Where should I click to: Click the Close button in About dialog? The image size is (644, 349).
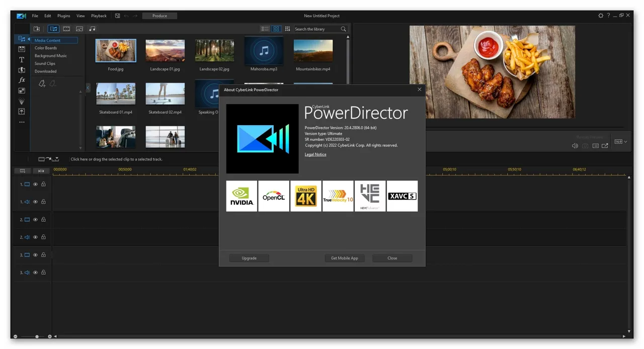pos(392,258)
